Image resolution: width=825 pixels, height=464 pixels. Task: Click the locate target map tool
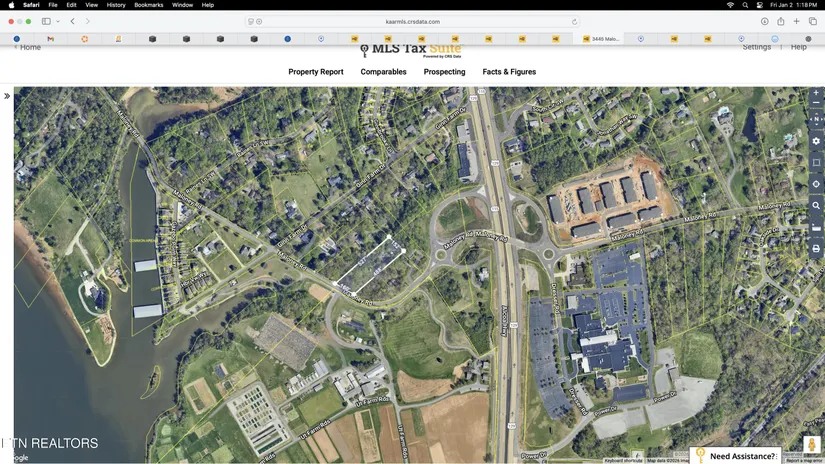[816, 184]
